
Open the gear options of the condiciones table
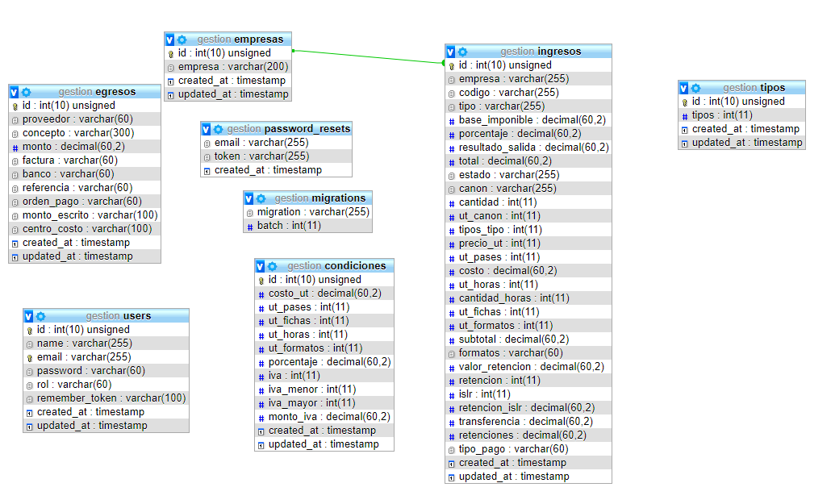[273, 267]
